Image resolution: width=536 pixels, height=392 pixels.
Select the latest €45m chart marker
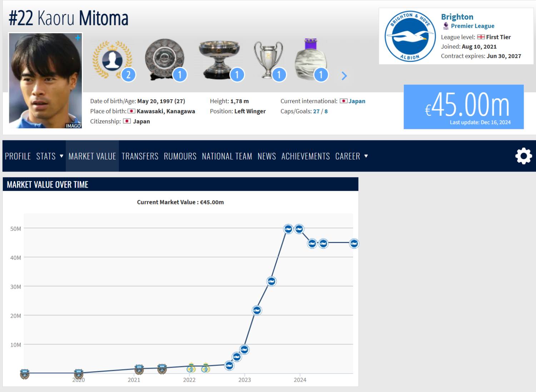pos(354,243)
